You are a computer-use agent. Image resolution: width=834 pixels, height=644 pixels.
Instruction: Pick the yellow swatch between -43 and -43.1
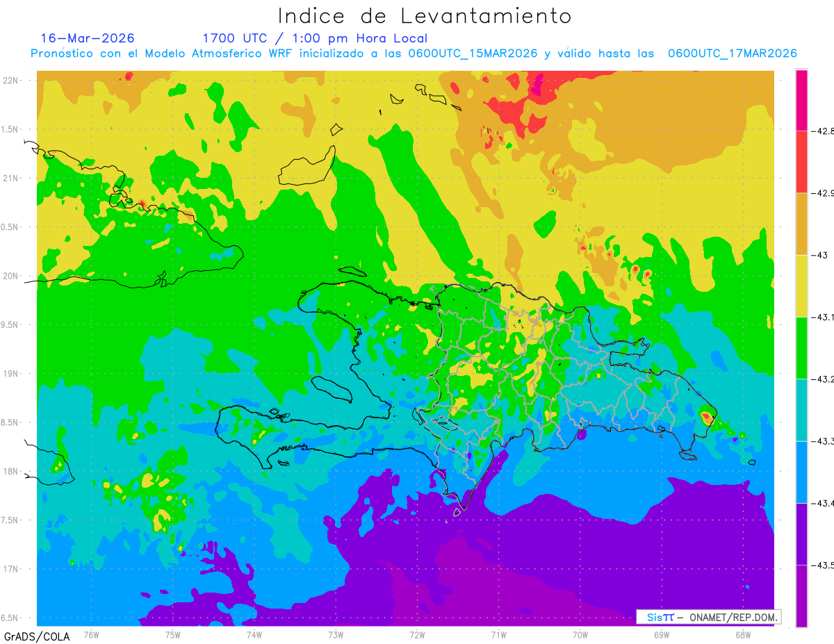click(x=801, y=286)
